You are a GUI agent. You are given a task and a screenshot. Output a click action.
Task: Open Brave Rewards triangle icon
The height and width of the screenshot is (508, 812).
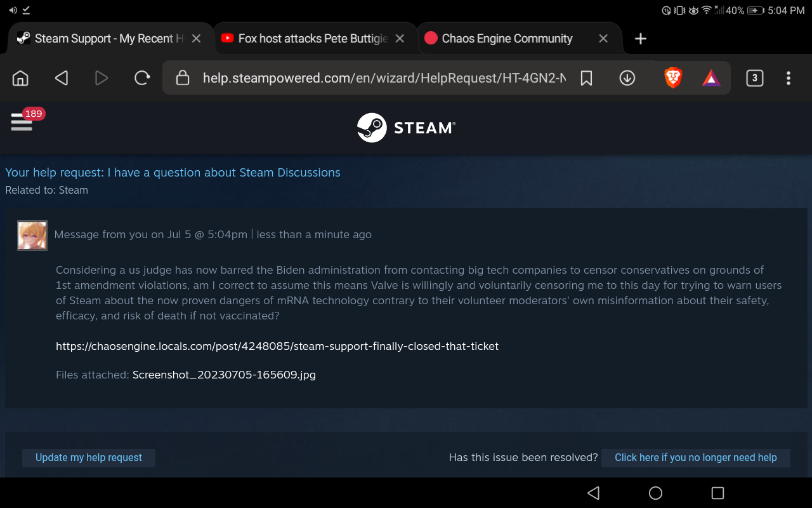tap(711, 78)
